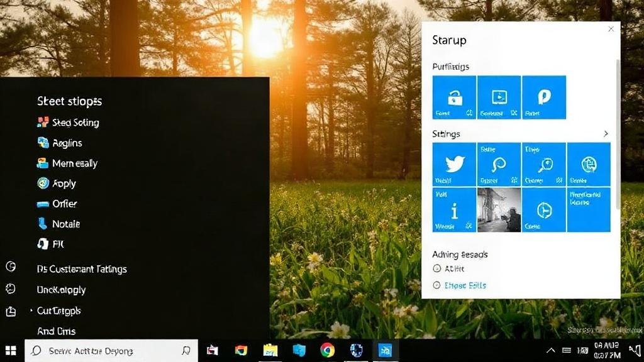The image size is (644, 362).
Task: Select And Dms in the start menu
Action: [56, 331]
